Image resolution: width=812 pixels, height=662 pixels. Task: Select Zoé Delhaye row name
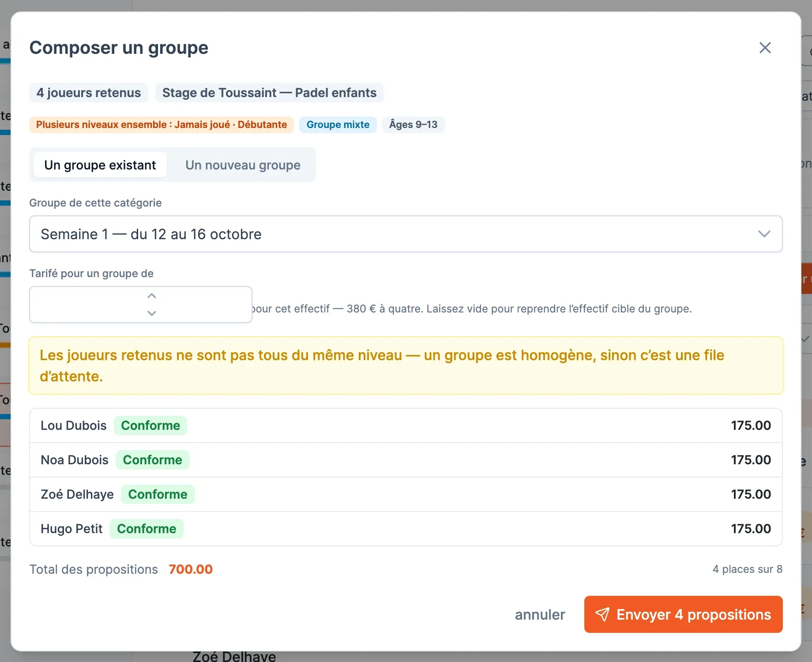pyautogui.click(x=77, y=494)
